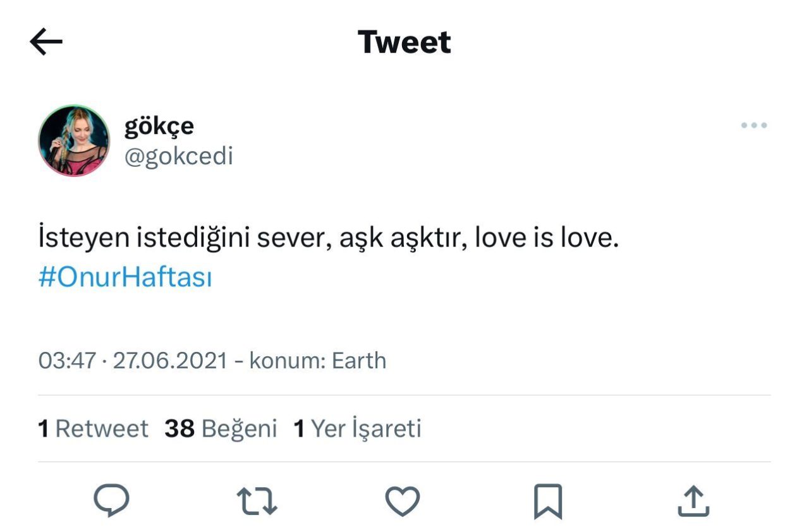Show the 38 Beğeni likes list
Image resolution: width=809 pixels, height=532 pixels.
221,428
